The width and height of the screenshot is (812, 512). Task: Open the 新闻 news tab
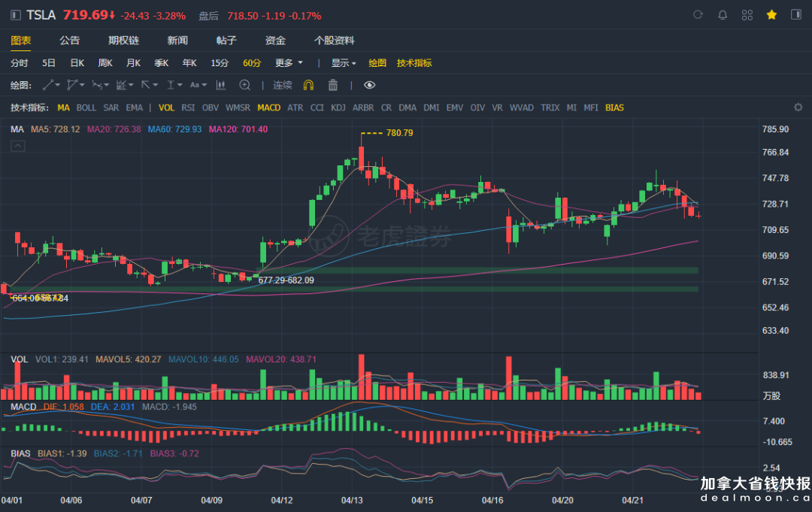click(177, 40)
